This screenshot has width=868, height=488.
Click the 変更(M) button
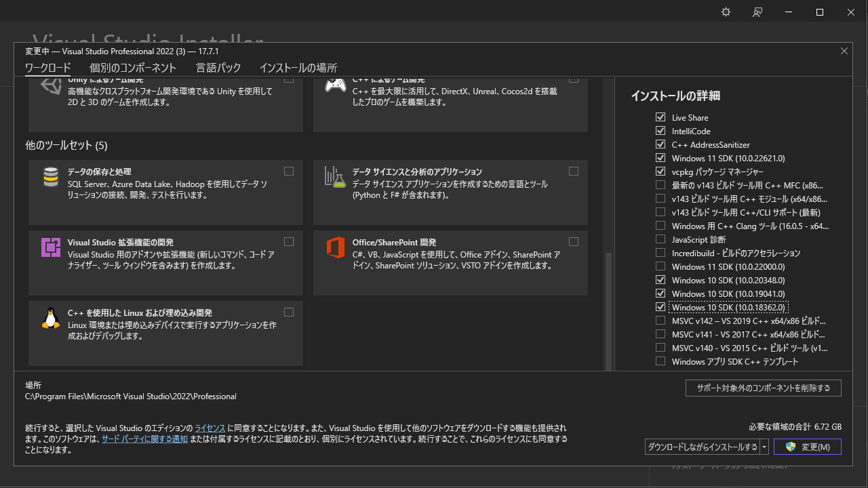[x=808, y=446]
